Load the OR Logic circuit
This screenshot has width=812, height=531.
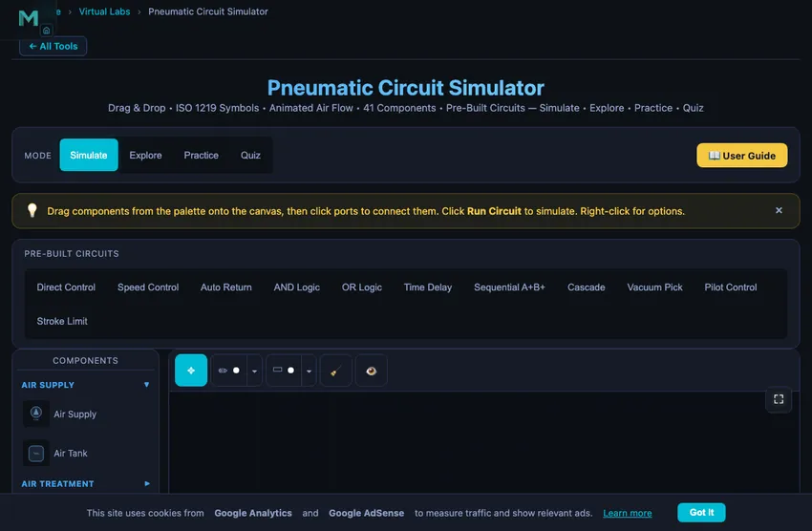pos(361,287)
